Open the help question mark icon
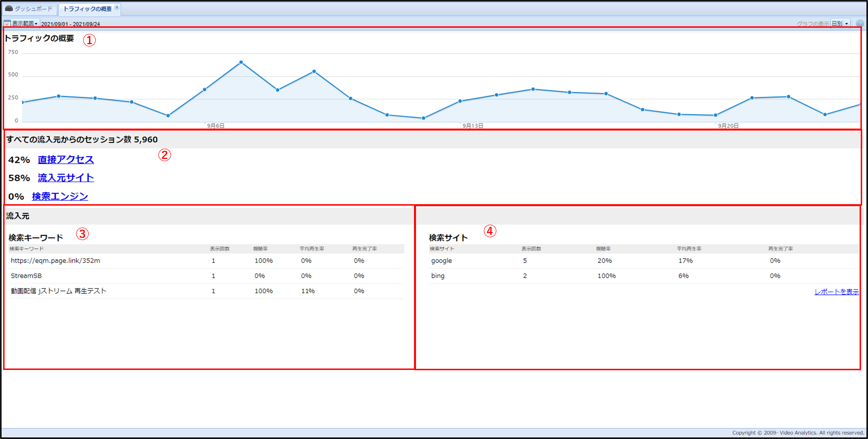This screenshot has height=439, width=868. click(x=860, y=24)
